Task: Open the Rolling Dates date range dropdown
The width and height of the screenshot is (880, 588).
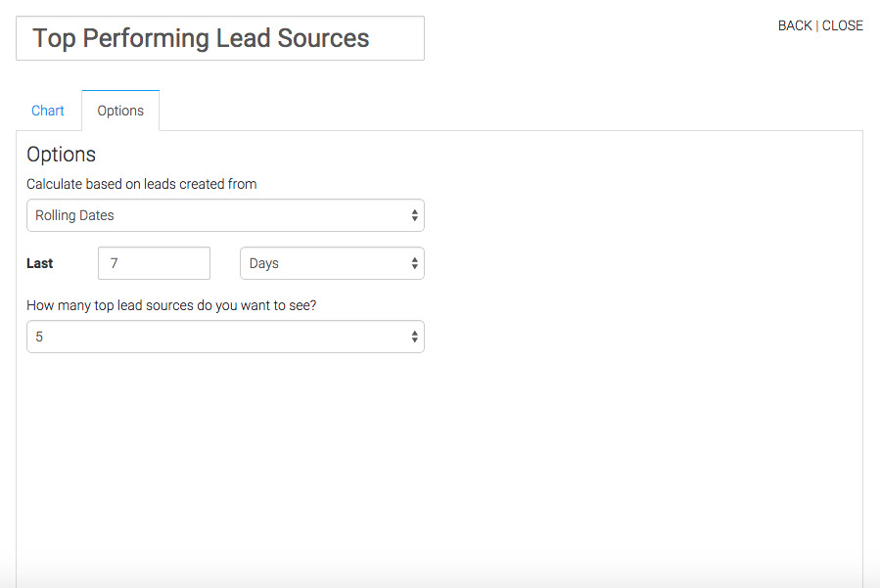Action: pos(225,215)
